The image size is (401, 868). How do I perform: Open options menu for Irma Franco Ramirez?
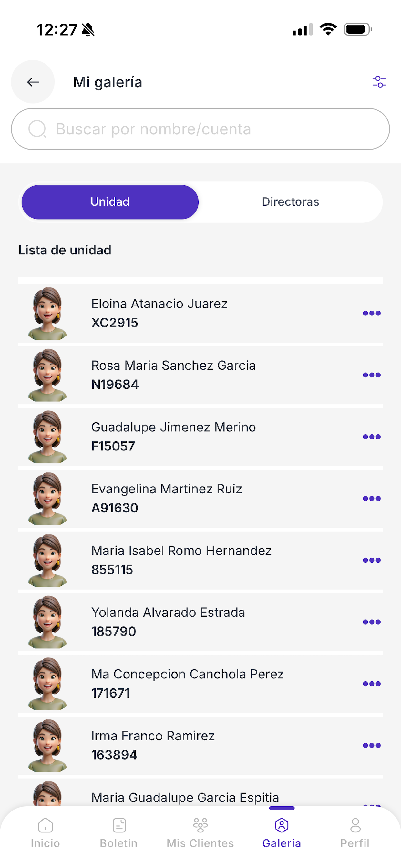coord(372,745)
